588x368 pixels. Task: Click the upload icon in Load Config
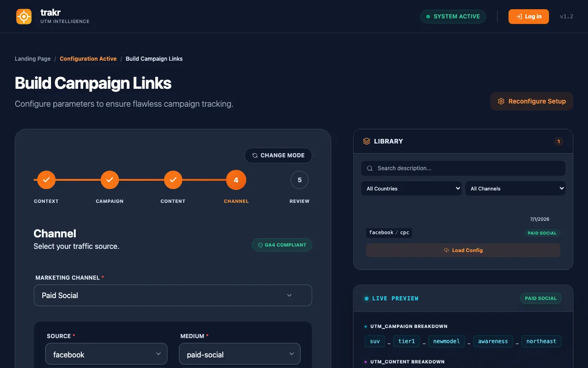click(446, 250)
